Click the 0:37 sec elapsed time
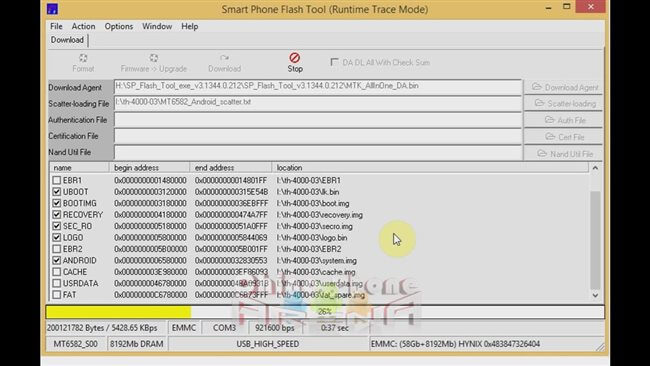The image size is (650, 366). point(335,328)
